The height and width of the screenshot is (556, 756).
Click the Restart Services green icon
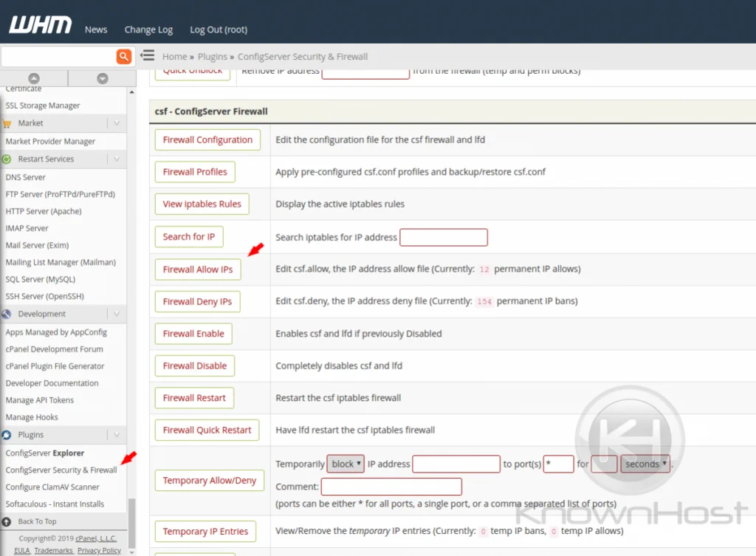point(6,159)
